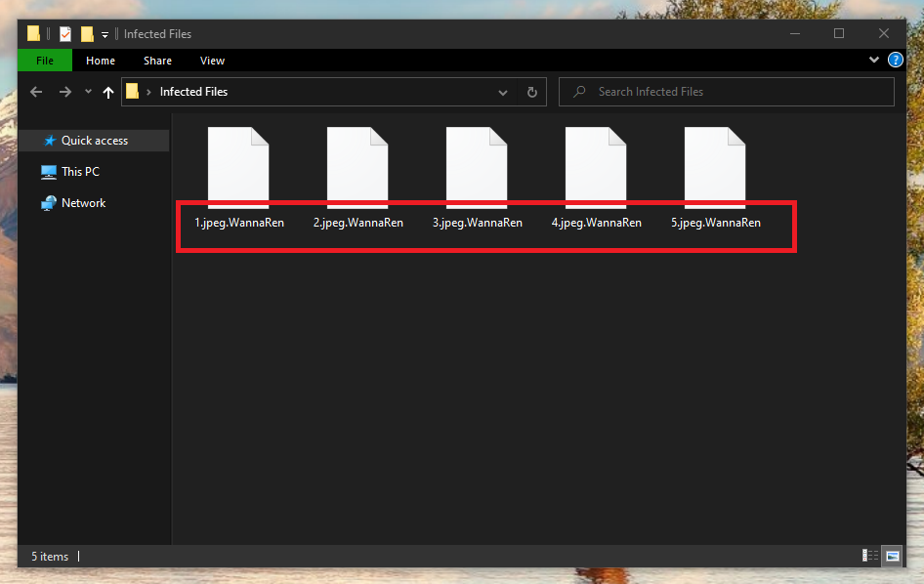This screenshot has height=584, width=924.
Task: Maximize the Infected Files window
Action: click(839, 33)
